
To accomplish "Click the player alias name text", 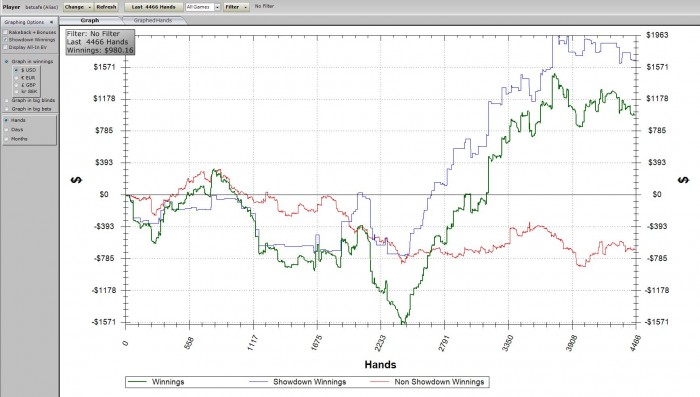I will coord(42,7).
